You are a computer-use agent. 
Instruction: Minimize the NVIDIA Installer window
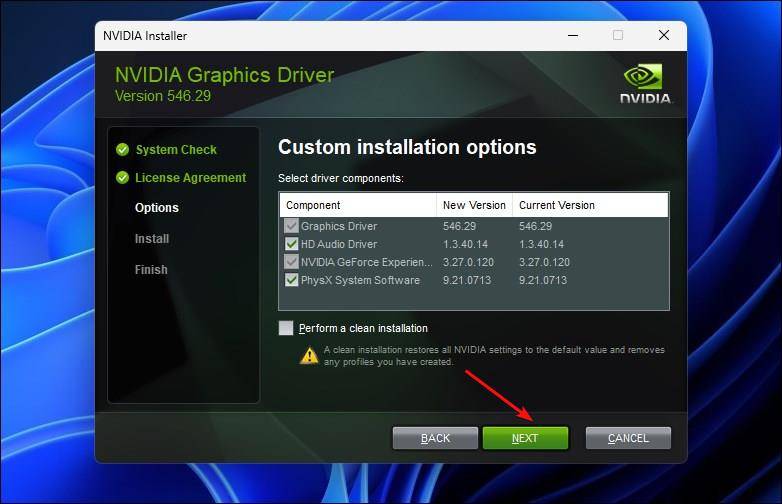point(573,35)
